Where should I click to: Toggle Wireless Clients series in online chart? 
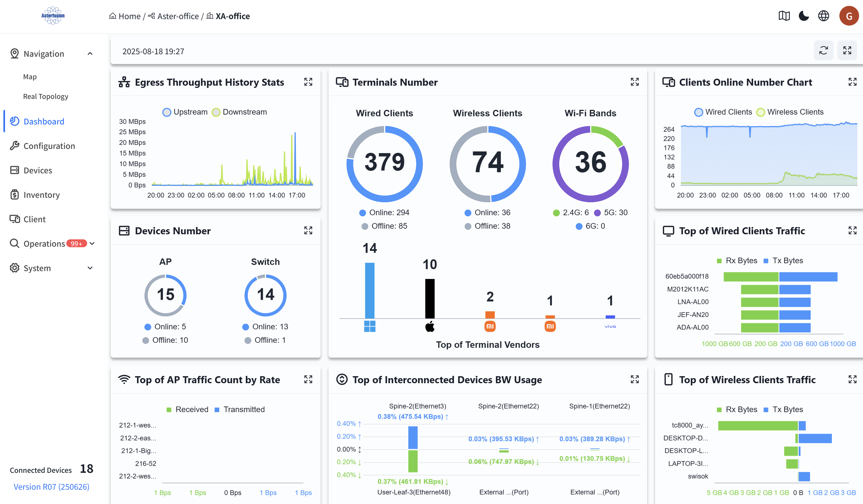[x=790, y=112]
